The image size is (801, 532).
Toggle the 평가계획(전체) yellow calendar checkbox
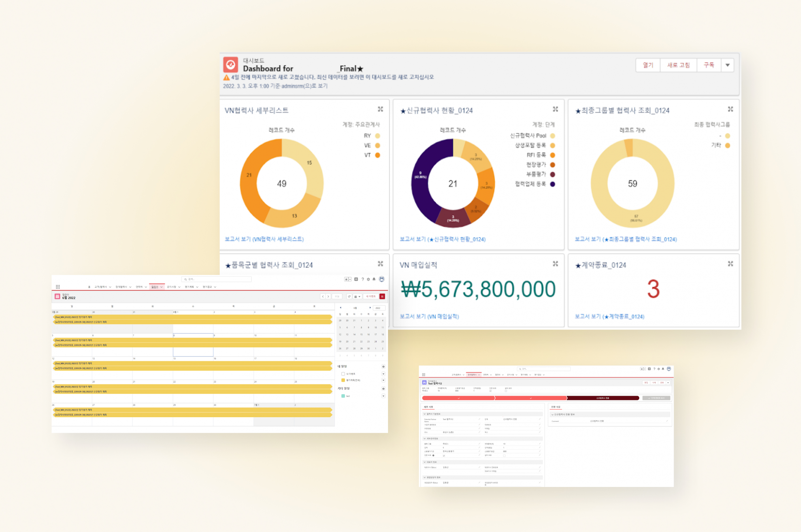343,380
